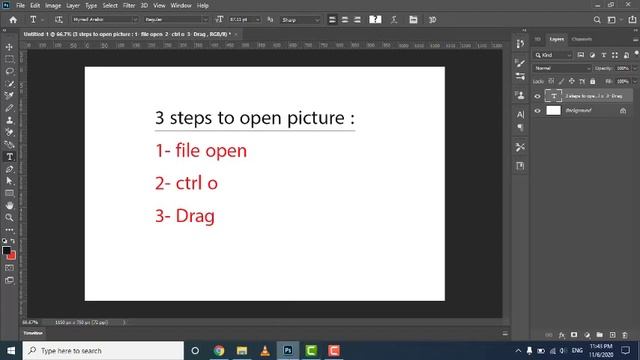The height and width of the screenshot is (360, 640).
Task: Open the font style Regular dropdown
Action: (176, 20)
